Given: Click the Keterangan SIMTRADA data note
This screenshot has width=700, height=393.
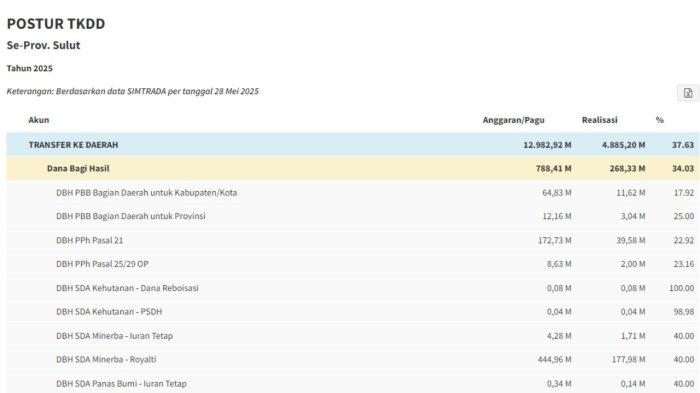Looking at the screenshot, I should point(133,91).
